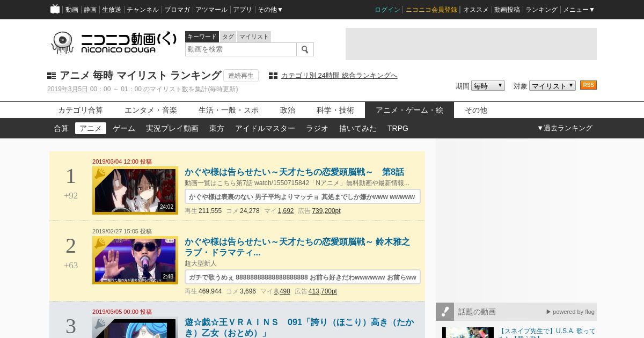Click the 2019年3月5日 date link
This screenshot has height=338, width=644.
[68, 89]
